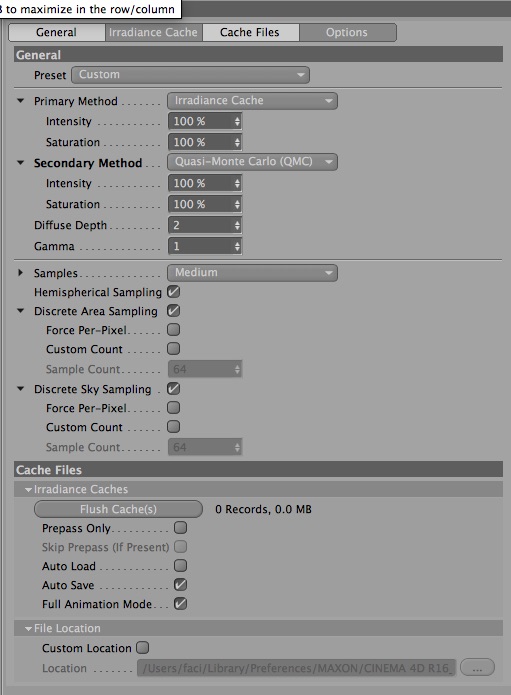The width and height of the screenshot is (511, 695).
Task: Collapse the Primary Method section triangle
Action: [20, 101]
